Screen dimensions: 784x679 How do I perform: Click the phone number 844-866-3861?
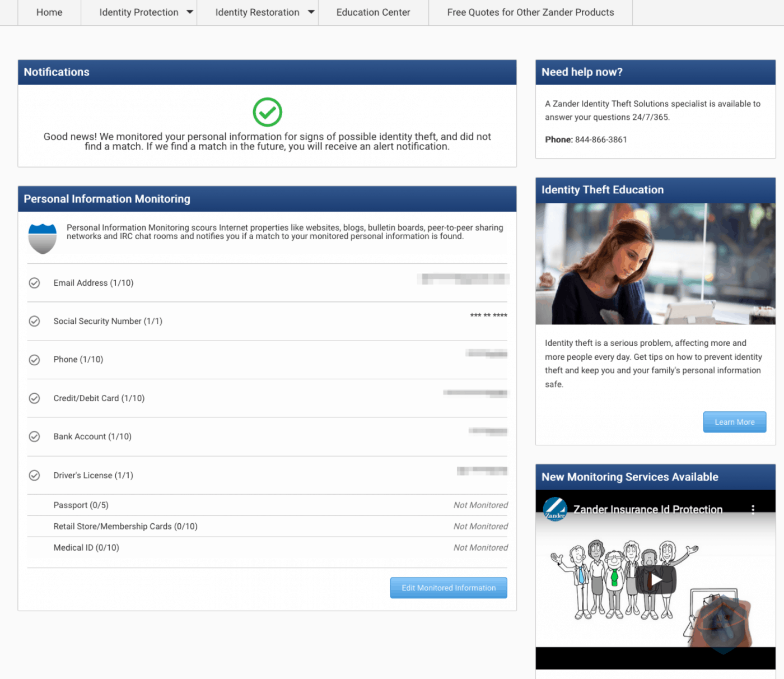coord(600,139)
